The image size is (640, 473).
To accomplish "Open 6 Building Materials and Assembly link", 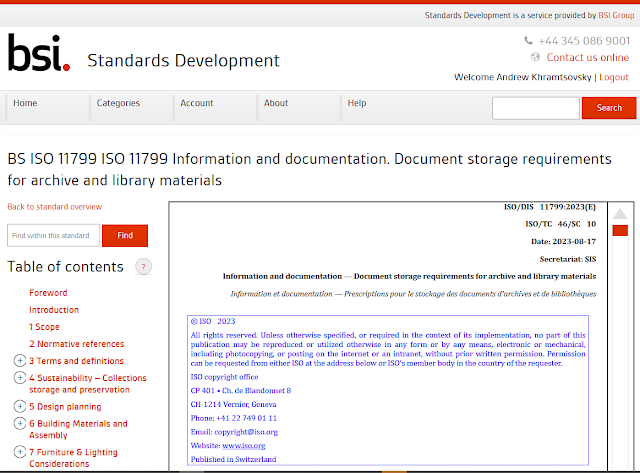I will click(x=78, y=429).
